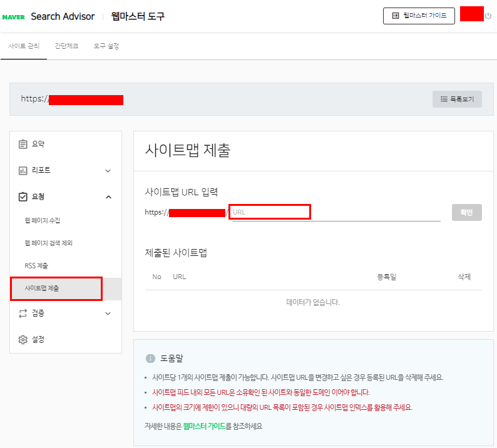497x448 pixels.
Task: Expand the 리포트 section chevron
Action: 108,171
